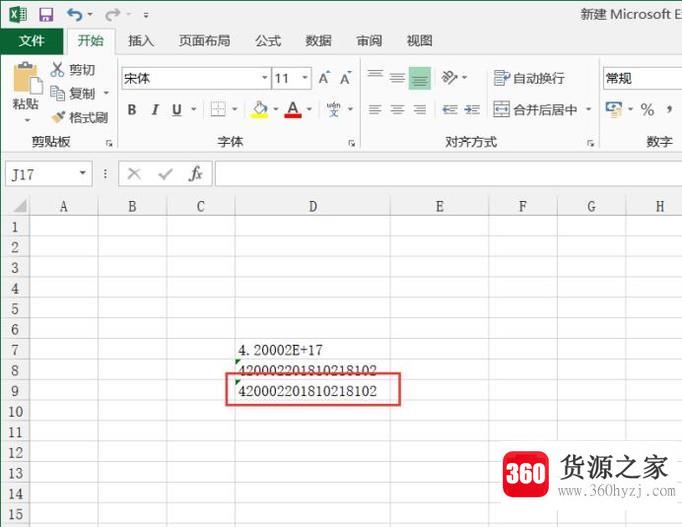The height and width of the screenshot is (527, 682).
Task: Click the phonetic guide 文 icon
Action: 334,109
